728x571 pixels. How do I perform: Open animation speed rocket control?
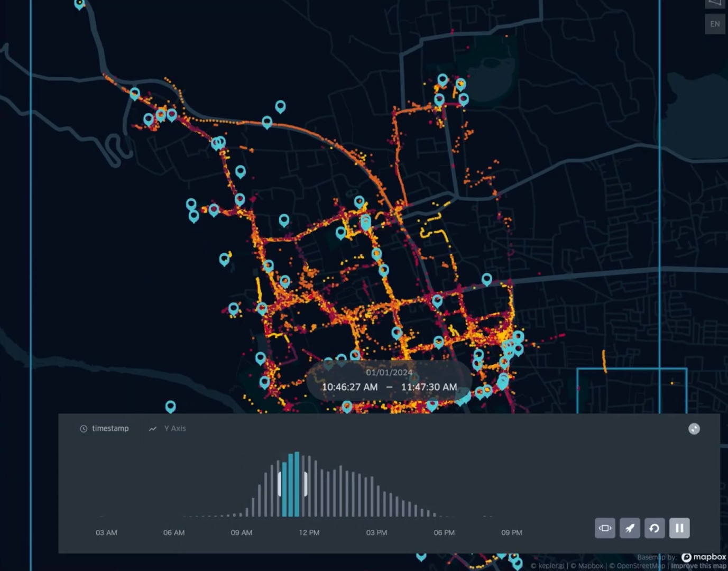(x=630, y=528)
